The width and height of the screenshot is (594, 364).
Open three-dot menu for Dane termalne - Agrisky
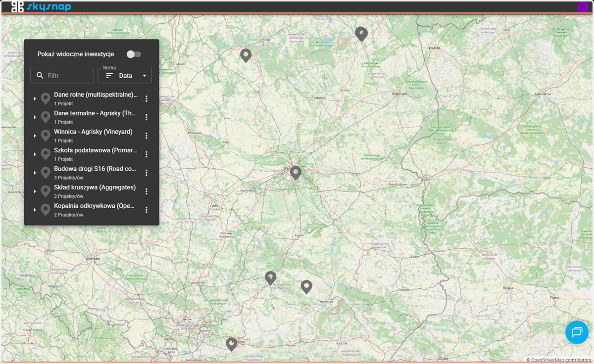pyautogui.click(x=147, y=117)
